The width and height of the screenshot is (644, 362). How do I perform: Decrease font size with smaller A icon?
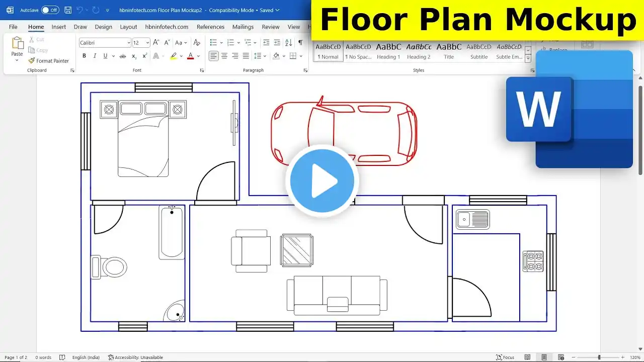pos(167,43)
